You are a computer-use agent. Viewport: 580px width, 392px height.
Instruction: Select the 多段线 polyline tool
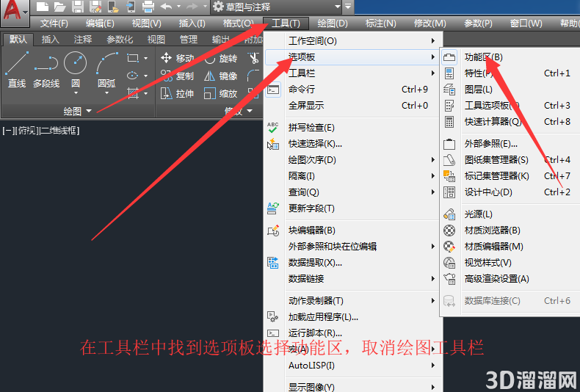pyautogui.click(x=46, y=70)
